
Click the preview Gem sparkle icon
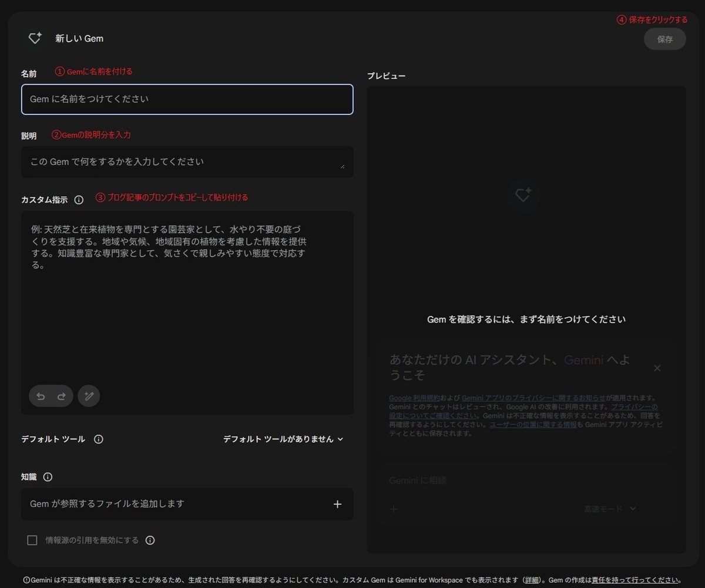(x=523, y=195)
